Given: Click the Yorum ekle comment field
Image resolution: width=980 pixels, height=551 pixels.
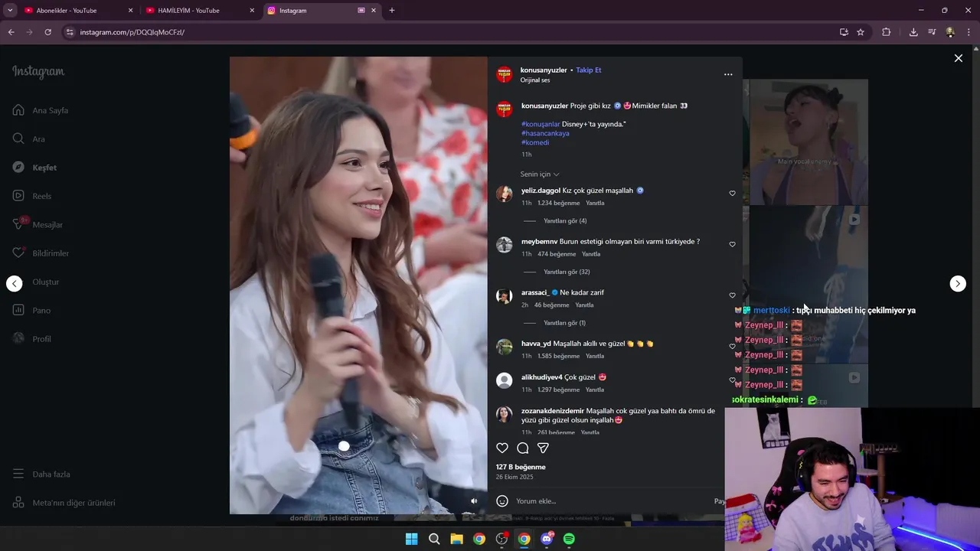Looking at the screenshot, I should point(612,501).
